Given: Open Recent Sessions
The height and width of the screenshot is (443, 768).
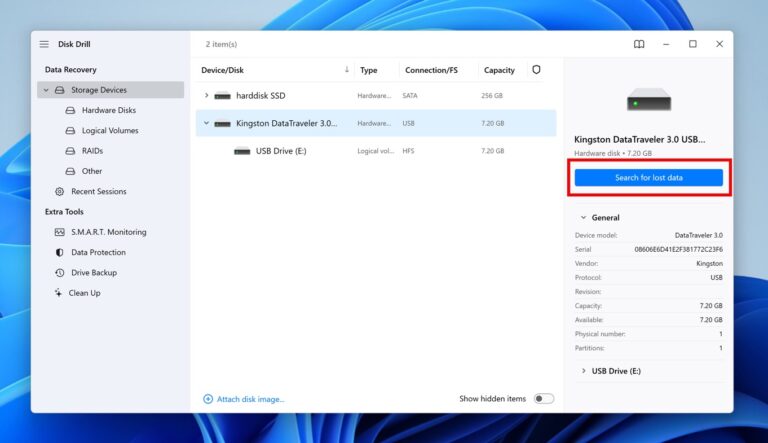Looking at the screenshot, I should click(99, 192).
